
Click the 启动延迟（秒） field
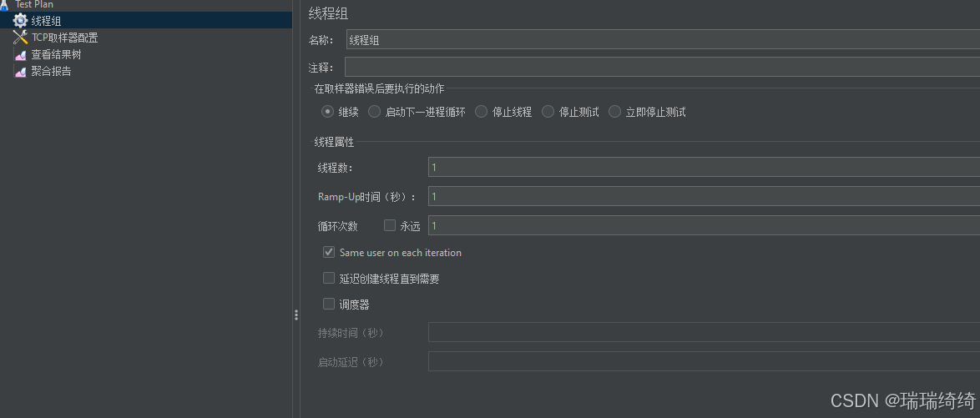[704, 362]
